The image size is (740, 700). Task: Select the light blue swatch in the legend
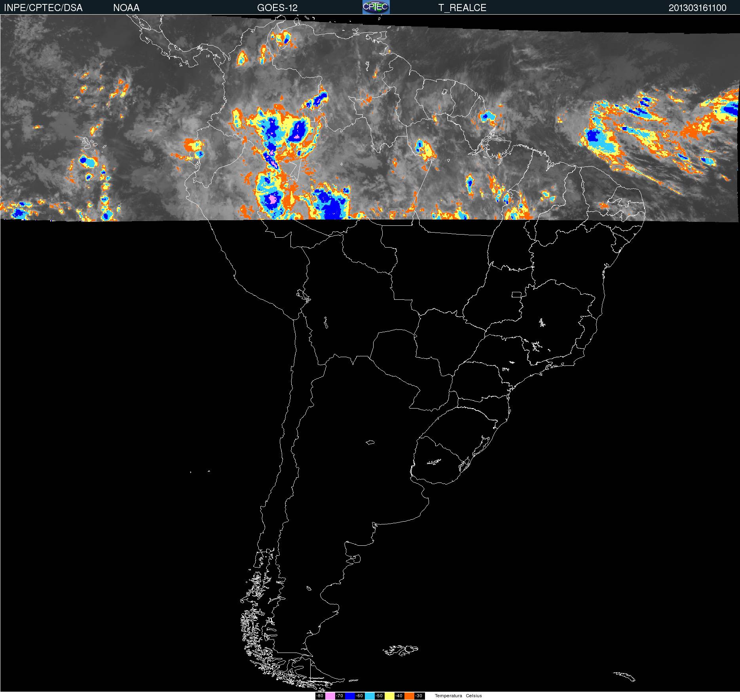(370, 696)
